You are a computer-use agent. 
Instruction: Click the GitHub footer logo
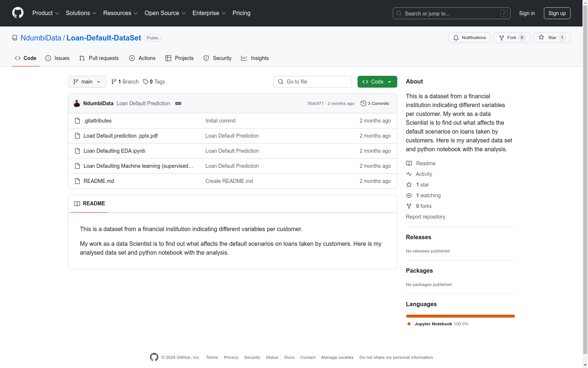tap(154, 357)
